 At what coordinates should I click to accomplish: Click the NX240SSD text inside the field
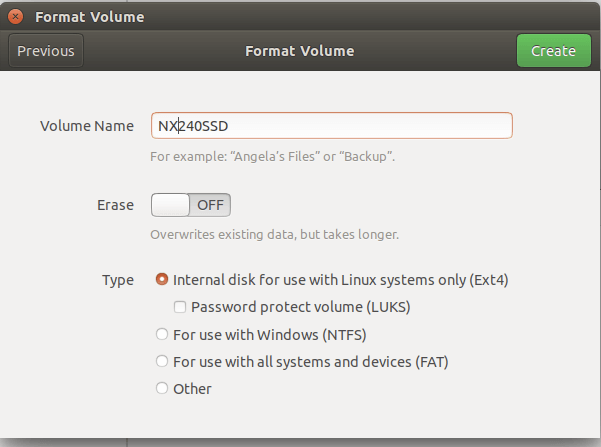click(x=193, y=126)
